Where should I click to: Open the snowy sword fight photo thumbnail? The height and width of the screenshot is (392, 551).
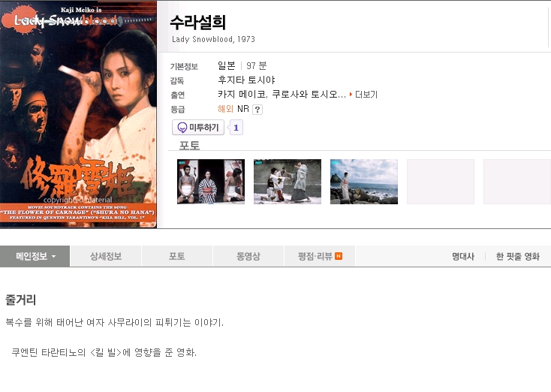[288, 182]
